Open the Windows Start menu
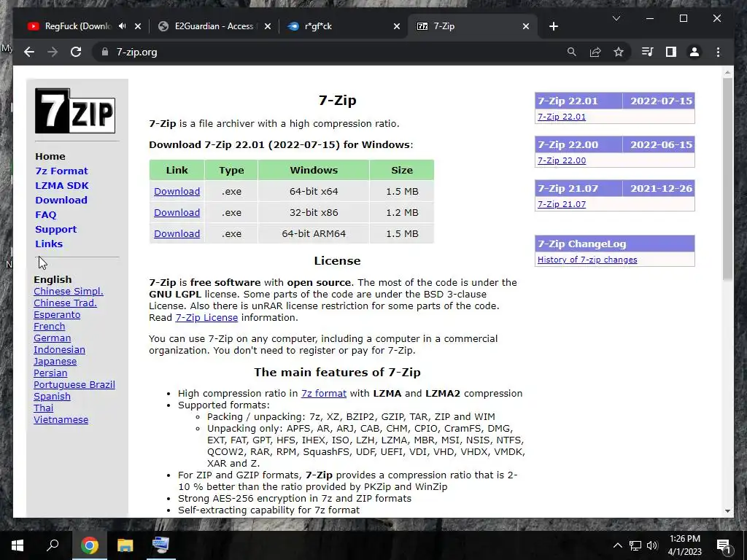747x560 pixels. click(18, 545)
